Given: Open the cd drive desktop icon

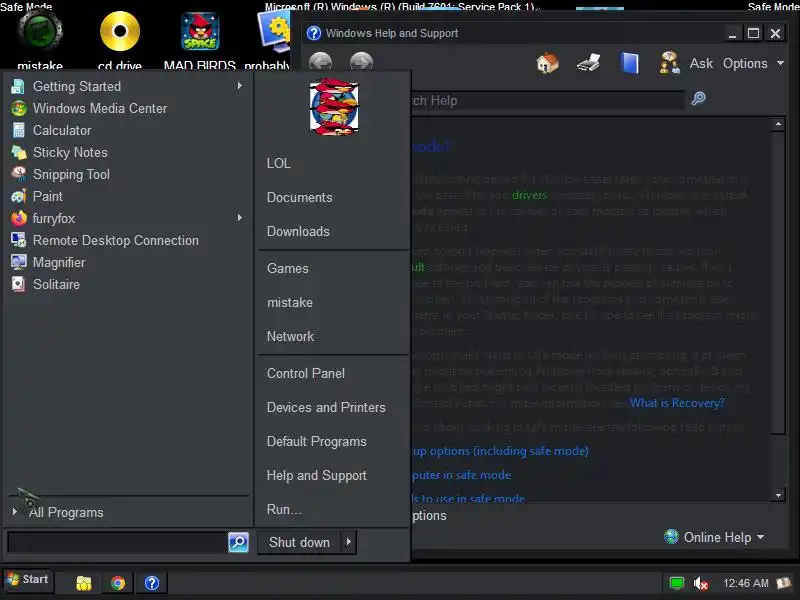Looking at the screenshot, I should click(x=120, y=40).
